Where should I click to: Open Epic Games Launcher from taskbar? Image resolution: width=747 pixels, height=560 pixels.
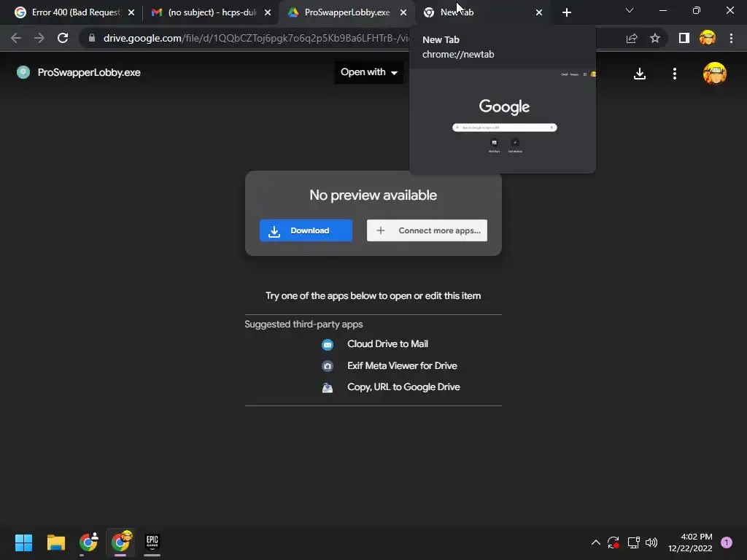(x=152, y=542)
